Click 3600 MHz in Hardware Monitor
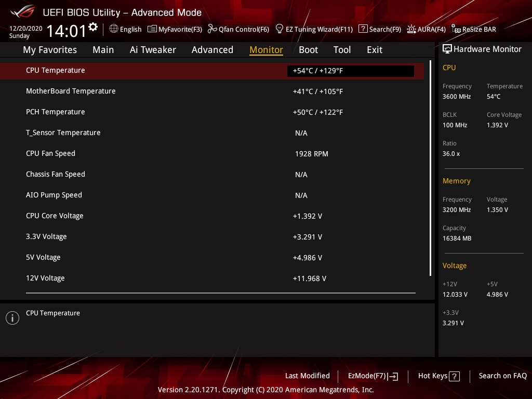The width and height of the screenshot is (532, 399). click(457, 97)
